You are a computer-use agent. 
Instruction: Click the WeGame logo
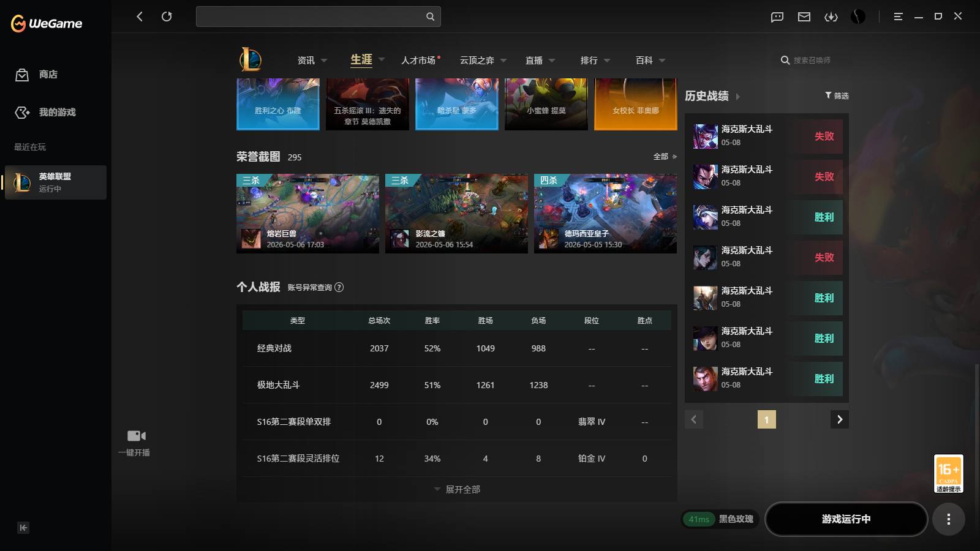click(47, 23)
